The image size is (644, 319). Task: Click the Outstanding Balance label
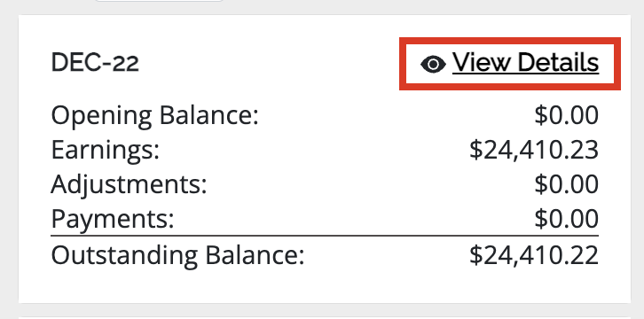(x=177, y=255)
